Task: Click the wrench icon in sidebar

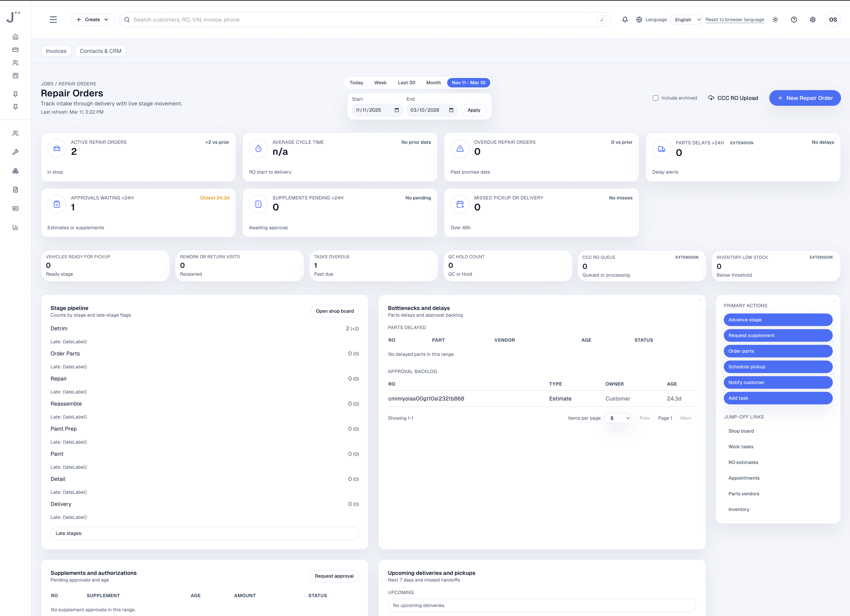Action: point(15,152)
